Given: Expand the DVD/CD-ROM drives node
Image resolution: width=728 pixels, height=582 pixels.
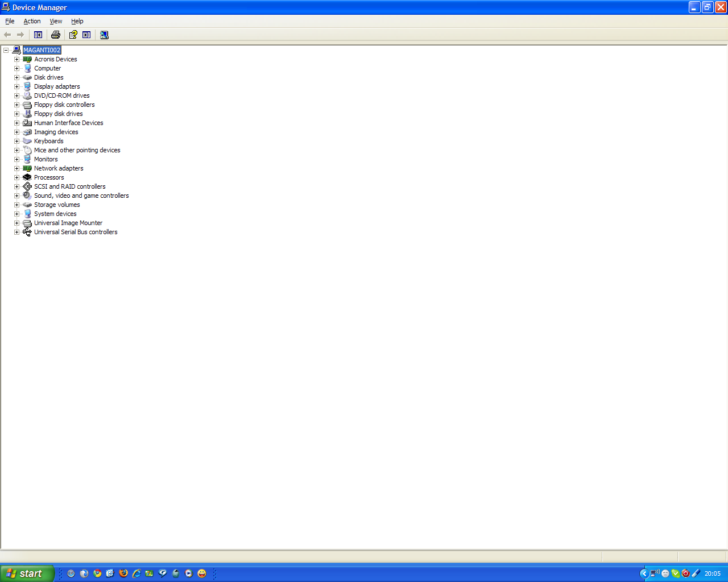Looking at the screenshot, I should [x=16, y=95].
